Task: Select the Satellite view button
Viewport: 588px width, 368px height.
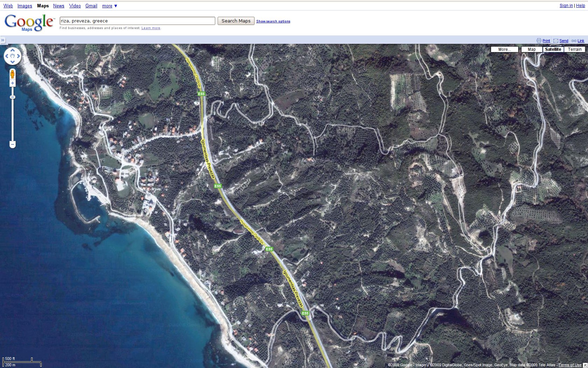Action: tap(553, 49)
